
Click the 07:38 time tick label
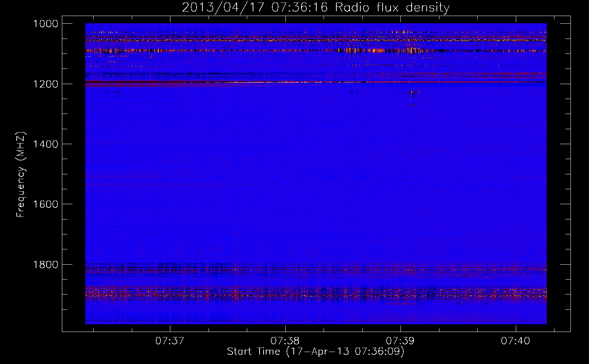pos(285,341)
